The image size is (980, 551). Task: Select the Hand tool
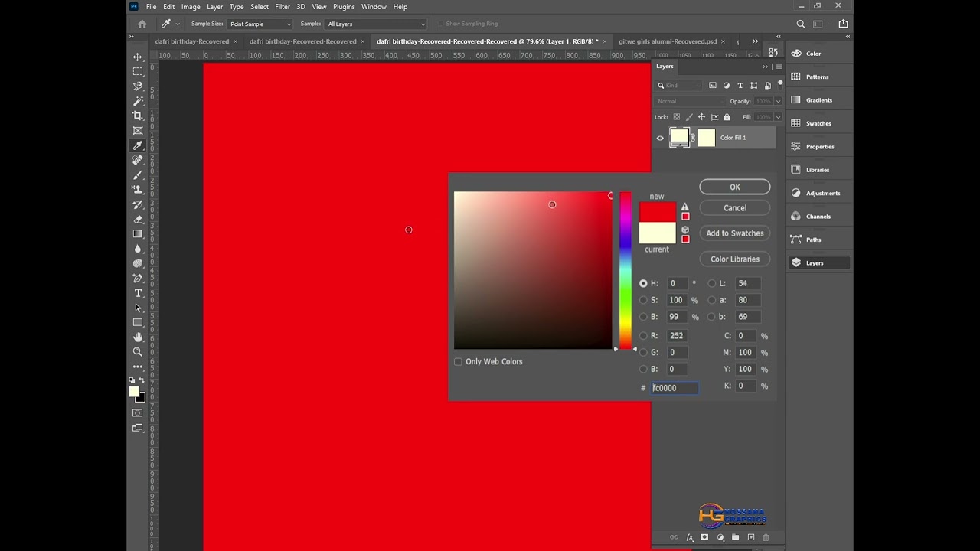click(x=138, y=337)
